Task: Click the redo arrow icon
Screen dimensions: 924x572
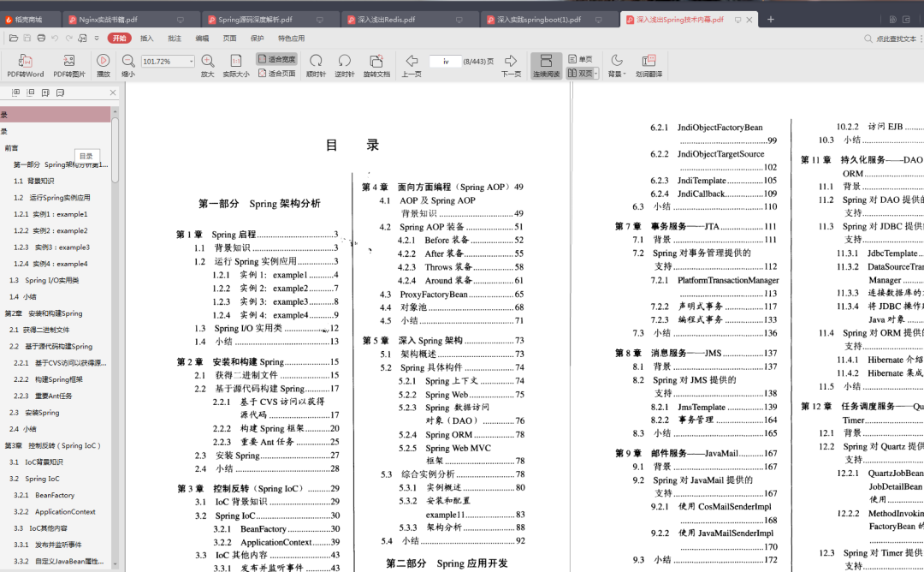Action: click(68, 39)
